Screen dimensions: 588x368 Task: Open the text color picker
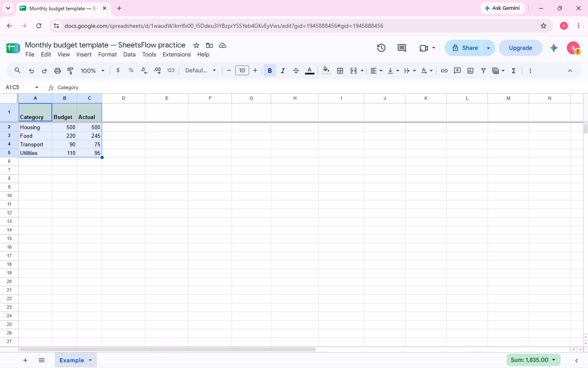click(310, 71)
